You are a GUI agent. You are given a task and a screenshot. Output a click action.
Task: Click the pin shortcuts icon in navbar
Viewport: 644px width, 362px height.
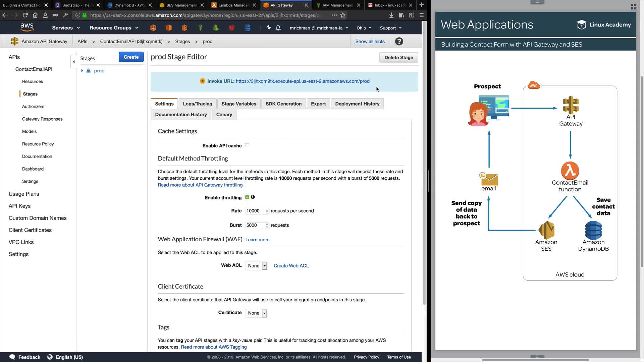click(x=268, y=28)
